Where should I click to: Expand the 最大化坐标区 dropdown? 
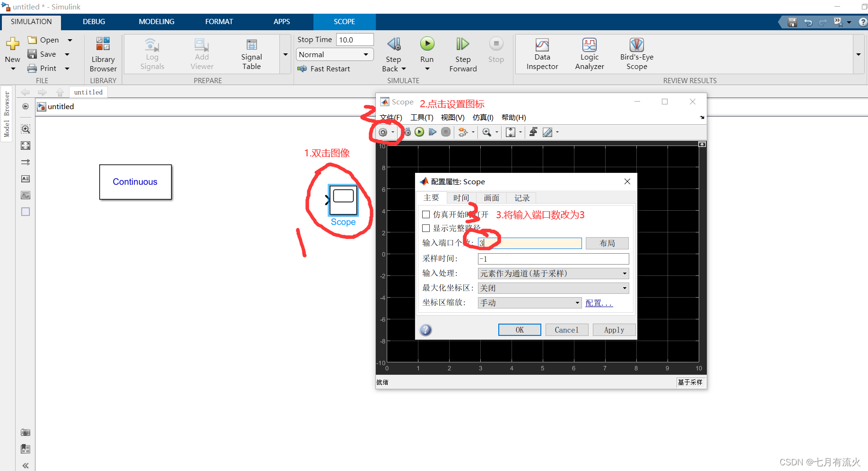pyautogui.click(x=553, y=288)
